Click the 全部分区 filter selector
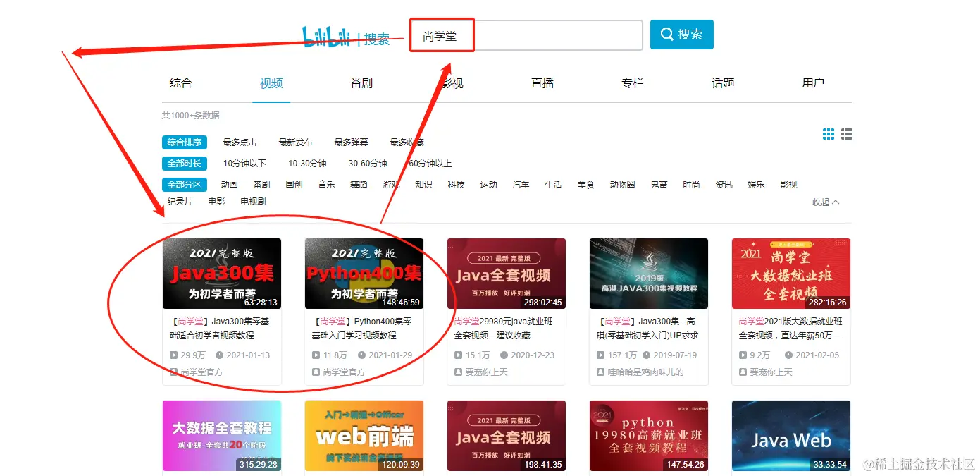The width and height of the screenshot is (980, 476). pyautogui.click(x=184, y=184)
